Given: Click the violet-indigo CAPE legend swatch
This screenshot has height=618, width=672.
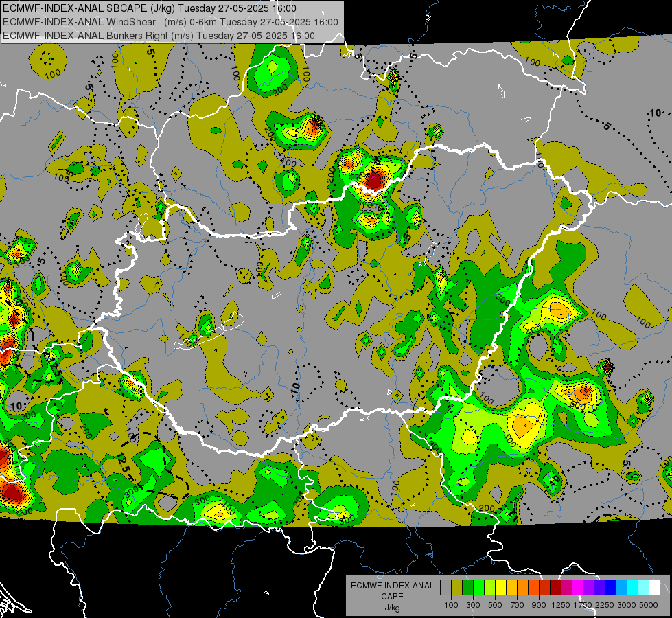Looking at the screenshot, I should 599,588.
